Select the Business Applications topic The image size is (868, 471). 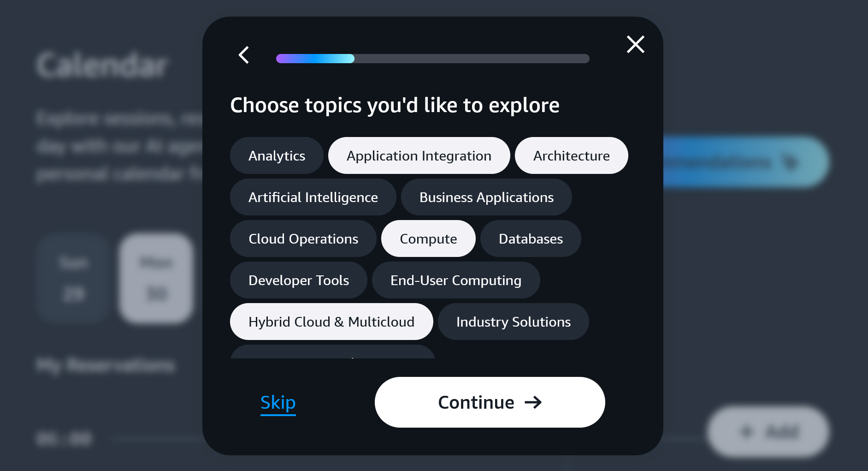pos(486,197)
